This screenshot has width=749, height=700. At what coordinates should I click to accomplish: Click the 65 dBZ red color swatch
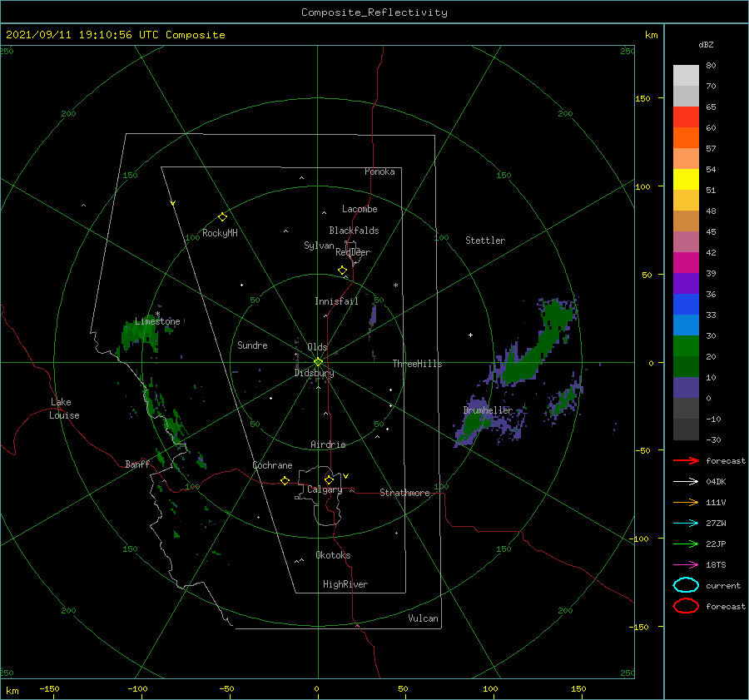pos(686,117)
